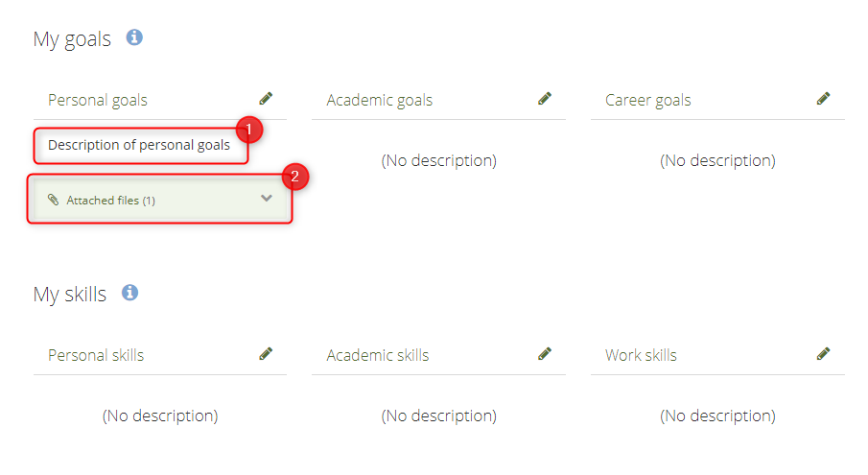868x475 pixels.
Task: Edit Personal skills via pencil icon
Action: [x=266, y=354]
